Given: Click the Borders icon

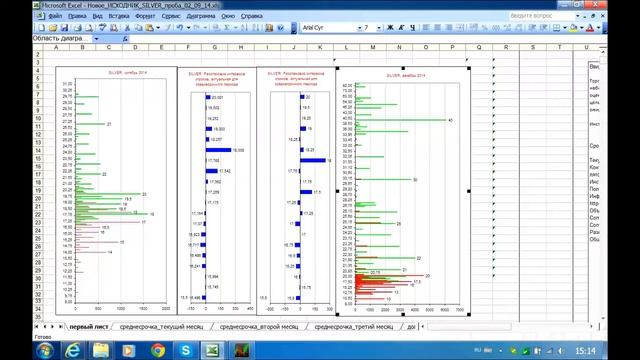Looking at the screenshot, I should [x=557, y=27].
